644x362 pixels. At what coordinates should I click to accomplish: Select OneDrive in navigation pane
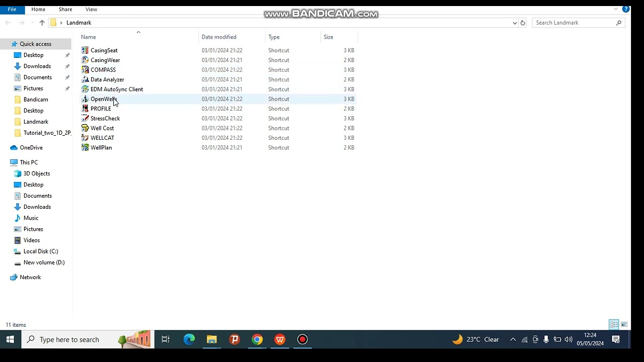[31, 148]
